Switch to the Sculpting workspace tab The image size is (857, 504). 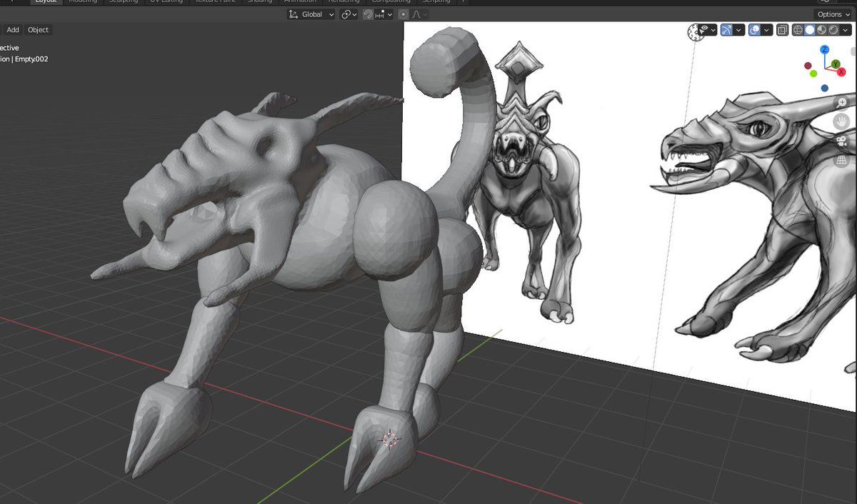(123, 1)
